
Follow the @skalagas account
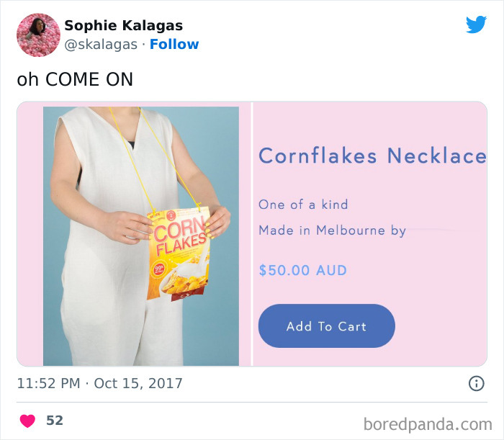(174, 45)
